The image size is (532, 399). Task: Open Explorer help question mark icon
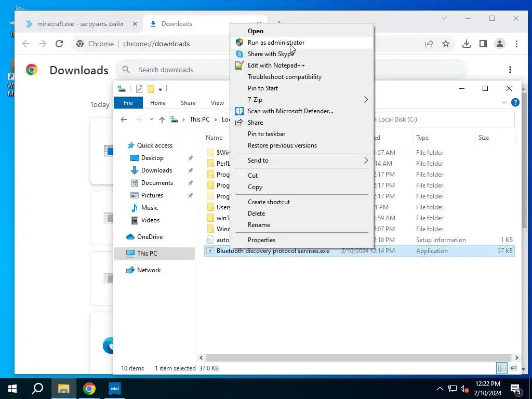pyautogui.click(x=515, y=102)
